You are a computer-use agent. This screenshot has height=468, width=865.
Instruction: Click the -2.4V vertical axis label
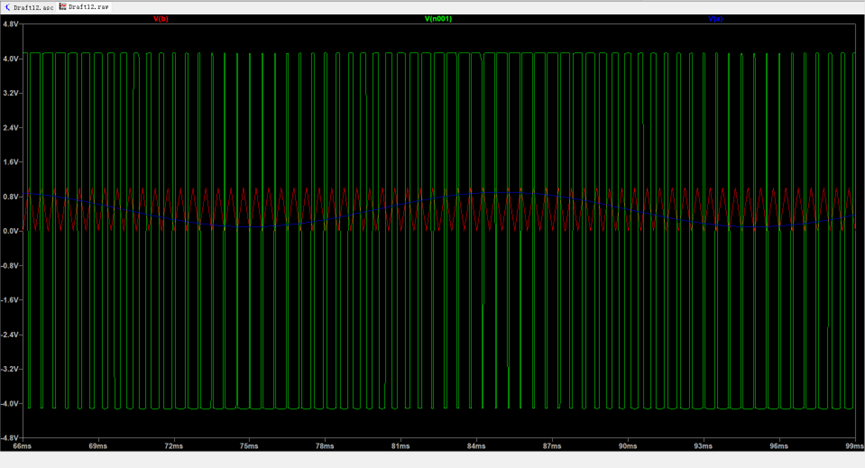pos(10,334)
